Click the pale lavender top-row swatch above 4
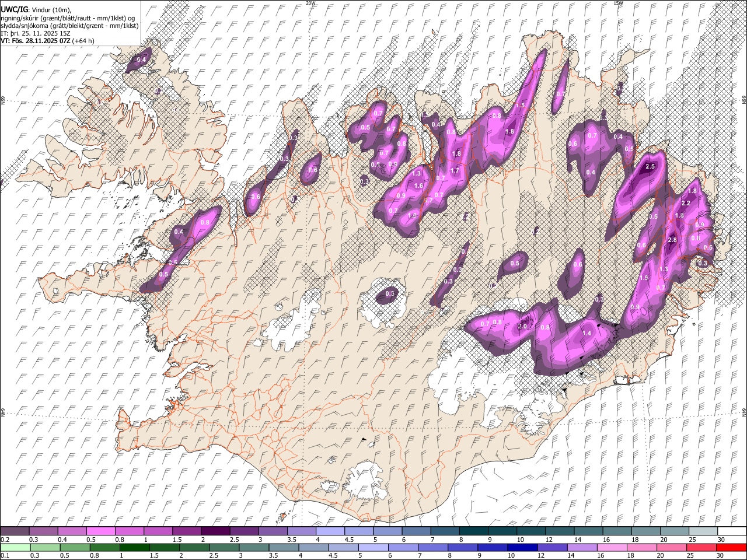Screen dimensions: 747x560 330,531
